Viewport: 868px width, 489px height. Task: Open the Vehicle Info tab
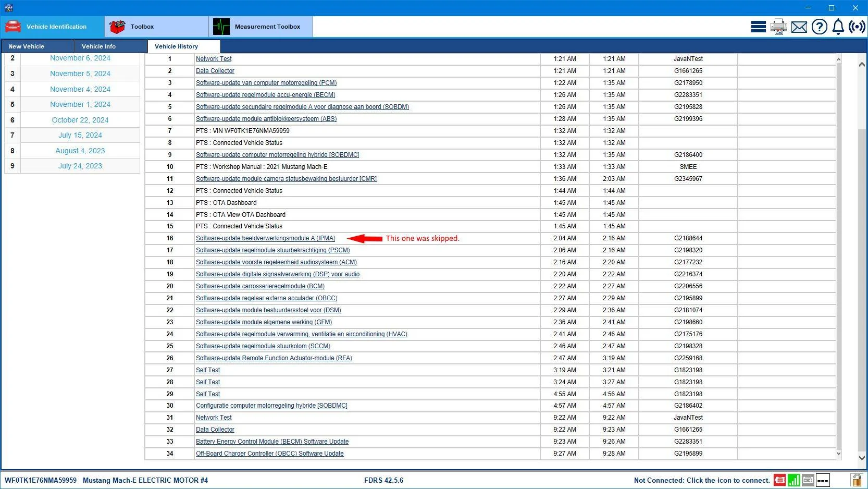click(110, 46)
